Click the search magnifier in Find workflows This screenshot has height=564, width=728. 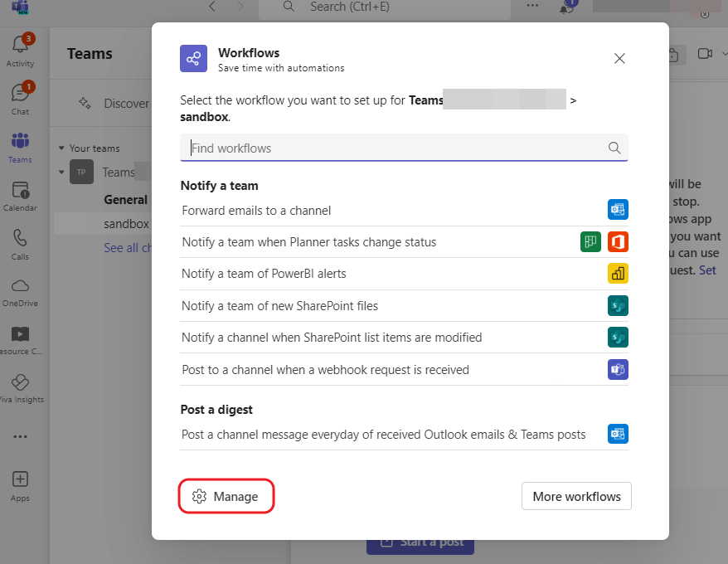pyautogui.click(x=614, y=148)
